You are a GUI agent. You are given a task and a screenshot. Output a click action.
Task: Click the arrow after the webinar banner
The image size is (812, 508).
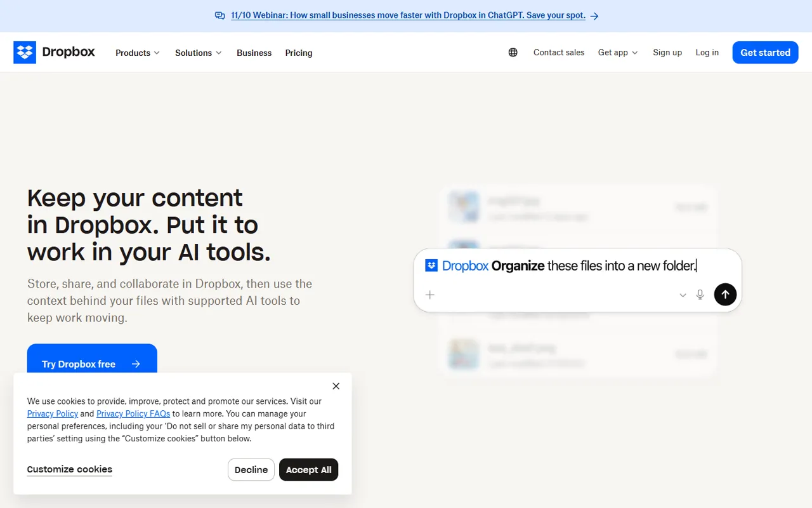point(594,16)
